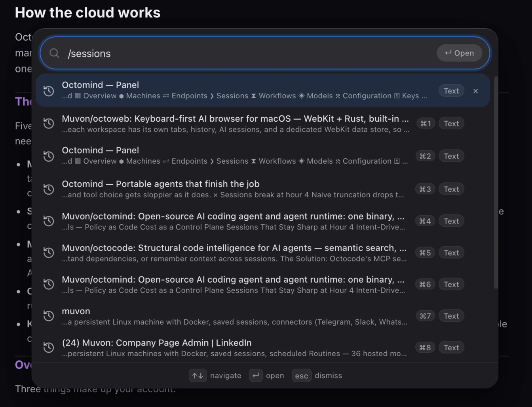Click history icon beside Muvon/octoweb result

(49, 123)
